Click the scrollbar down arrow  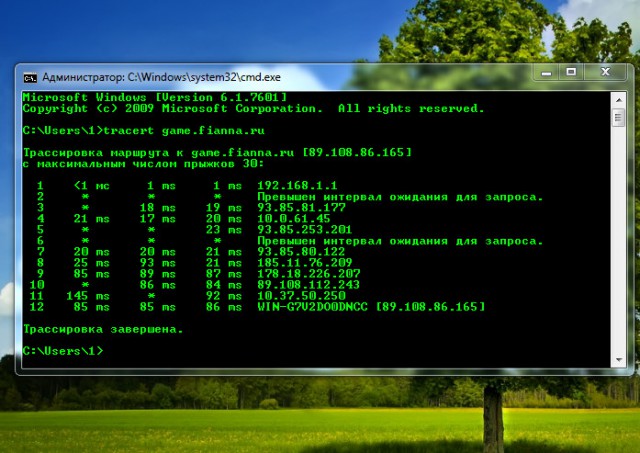click(617, 360)
